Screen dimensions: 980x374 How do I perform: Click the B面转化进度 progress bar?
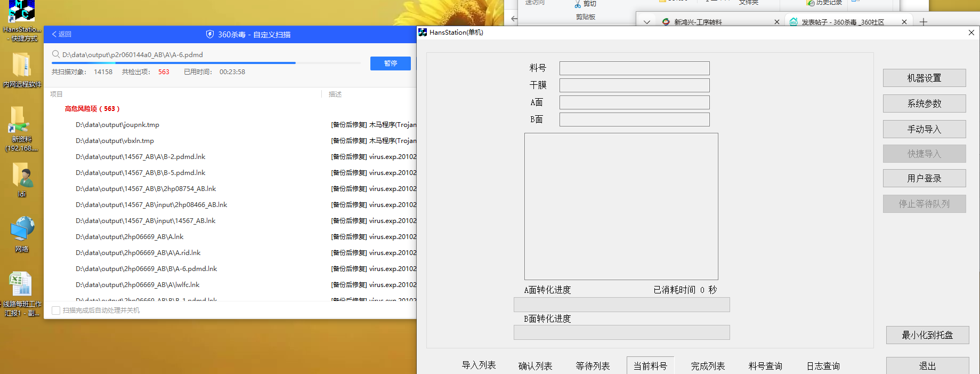pyautogui.click(x=621, y=332)
